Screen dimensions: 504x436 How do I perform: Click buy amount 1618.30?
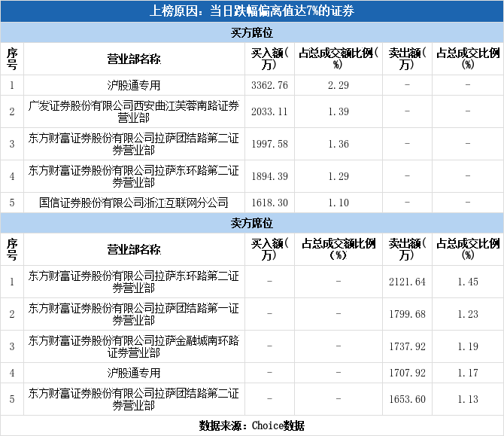coord(270,203)
